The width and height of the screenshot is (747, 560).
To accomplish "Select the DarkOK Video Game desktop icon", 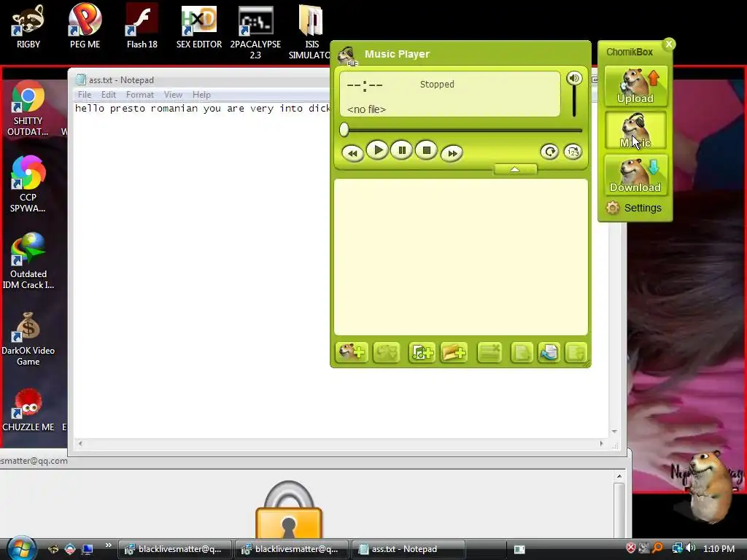I will point(28,338).
